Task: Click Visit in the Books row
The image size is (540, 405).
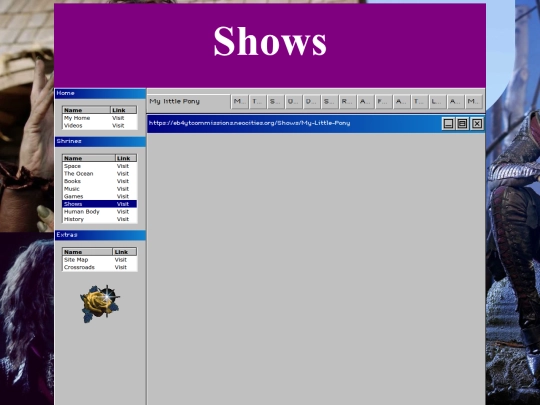Action: 123,181
